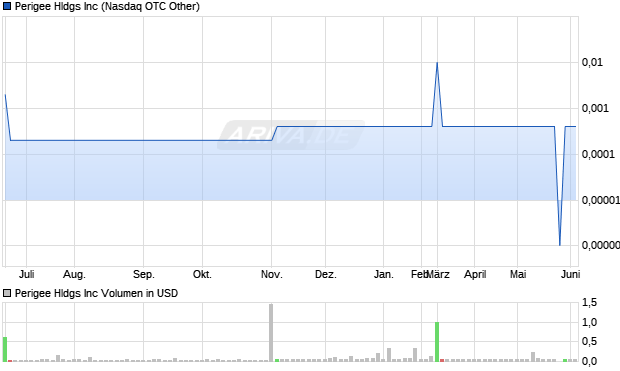Click the 0,001 price axis label
Screen dimensions: 620x371
595,108
